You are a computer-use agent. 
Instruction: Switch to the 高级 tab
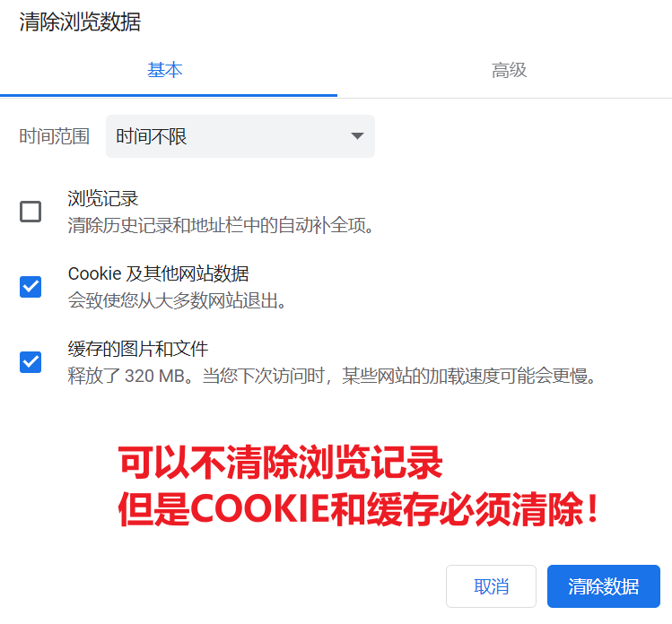coord(509,70)
